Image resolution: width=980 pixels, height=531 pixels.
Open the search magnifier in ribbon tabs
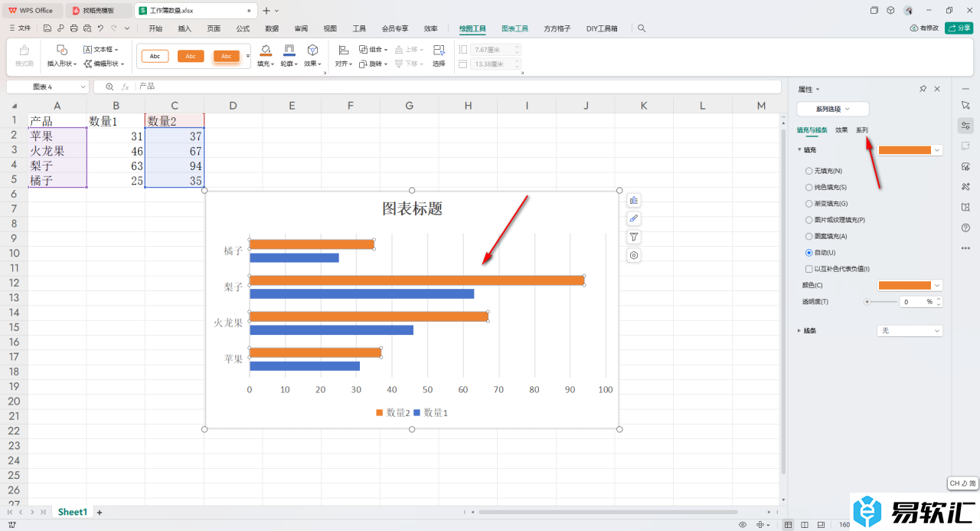tap(642, 28)
